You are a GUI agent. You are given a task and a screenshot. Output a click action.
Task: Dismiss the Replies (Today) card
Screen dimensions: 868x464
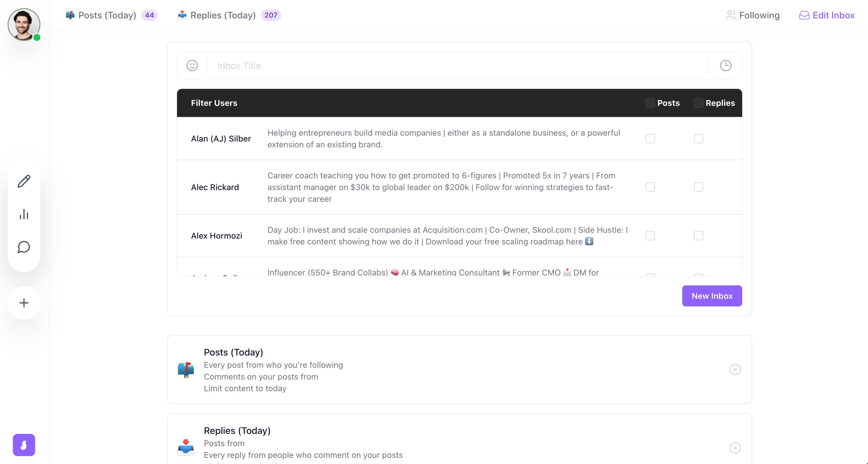tap(735, 448)
